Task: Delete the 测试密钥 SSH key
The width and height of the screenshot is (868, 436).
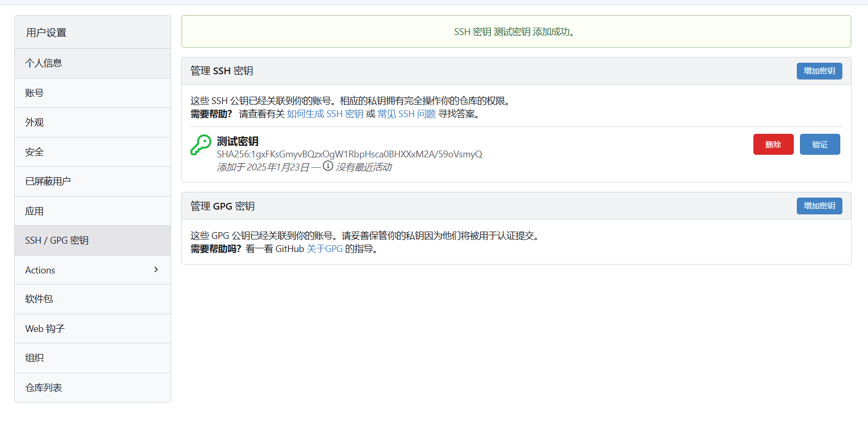Action: point(773,144)
